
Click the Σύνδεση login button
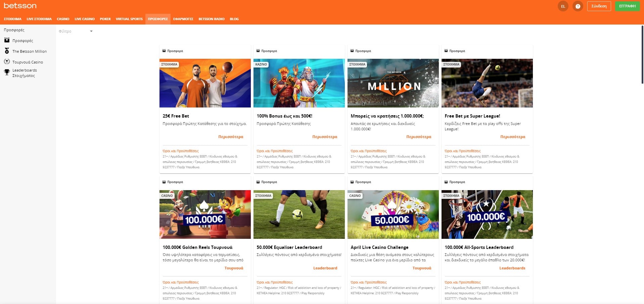coord(599,6)
